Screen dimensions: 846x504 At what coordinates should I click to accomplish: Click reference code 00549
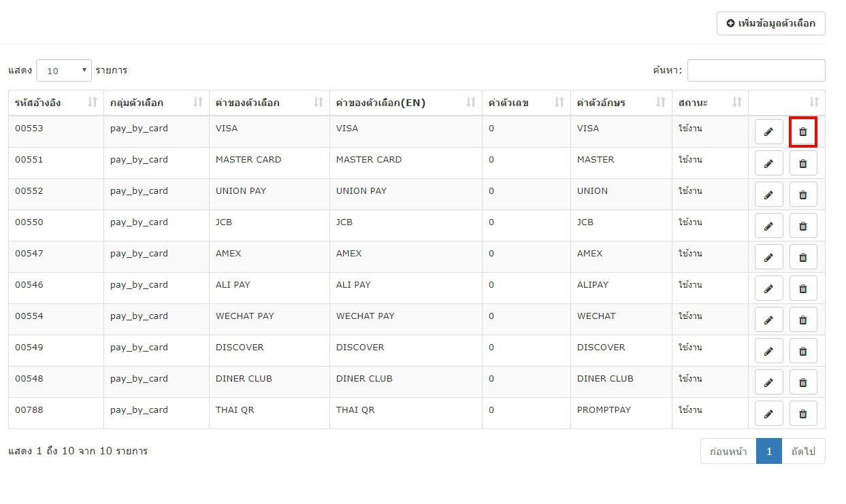(x=29, y=347)
